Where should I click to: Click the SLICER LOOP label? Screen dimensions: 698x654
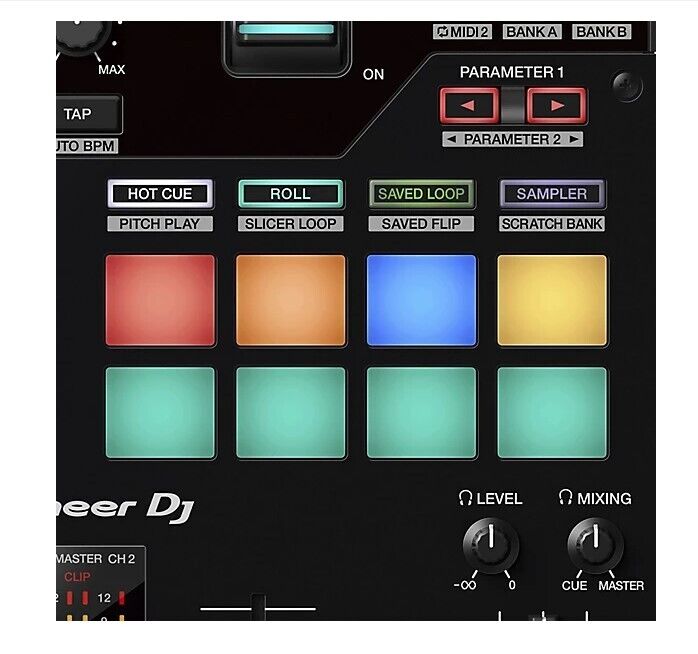290,223
